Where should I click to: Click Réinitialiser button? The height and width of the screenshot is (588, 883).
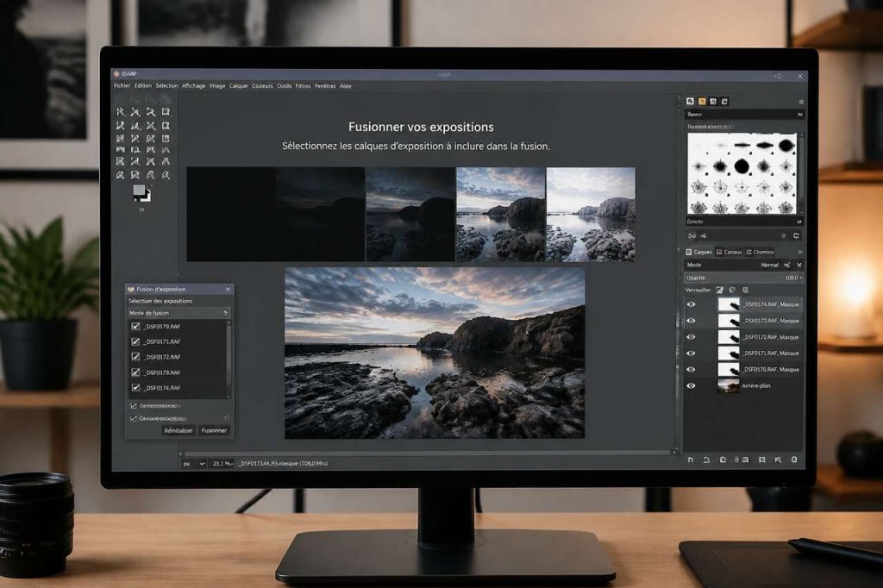click(x=178, y=430)
